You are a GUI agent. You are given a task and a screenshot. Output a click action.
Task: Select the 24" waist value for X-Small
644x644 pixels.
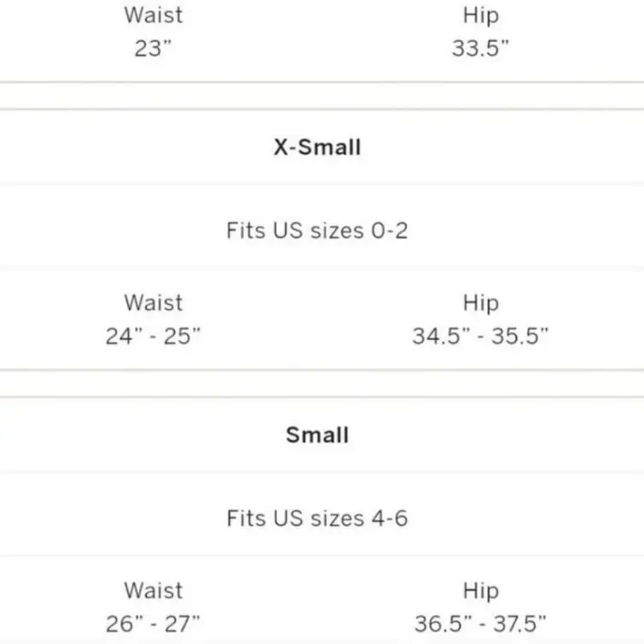click(123, 336)
